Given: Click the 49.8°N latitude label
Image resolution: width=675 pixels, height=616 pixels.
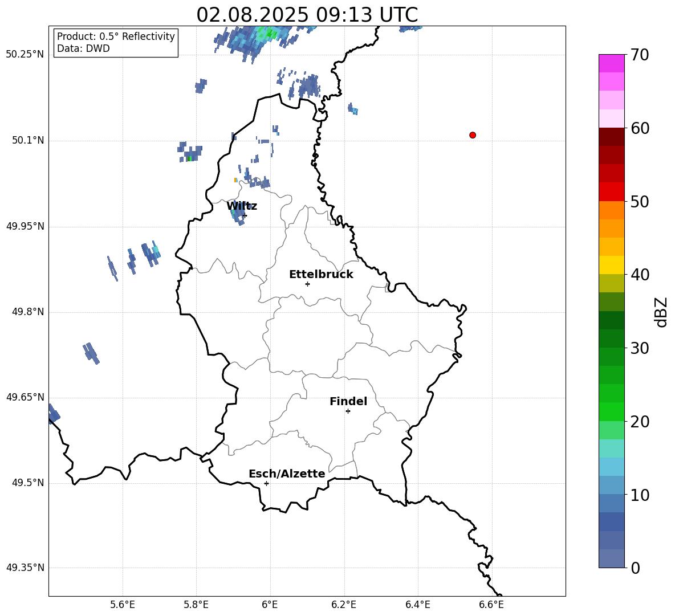Looking at the screenshot, I should coord(29,312).
